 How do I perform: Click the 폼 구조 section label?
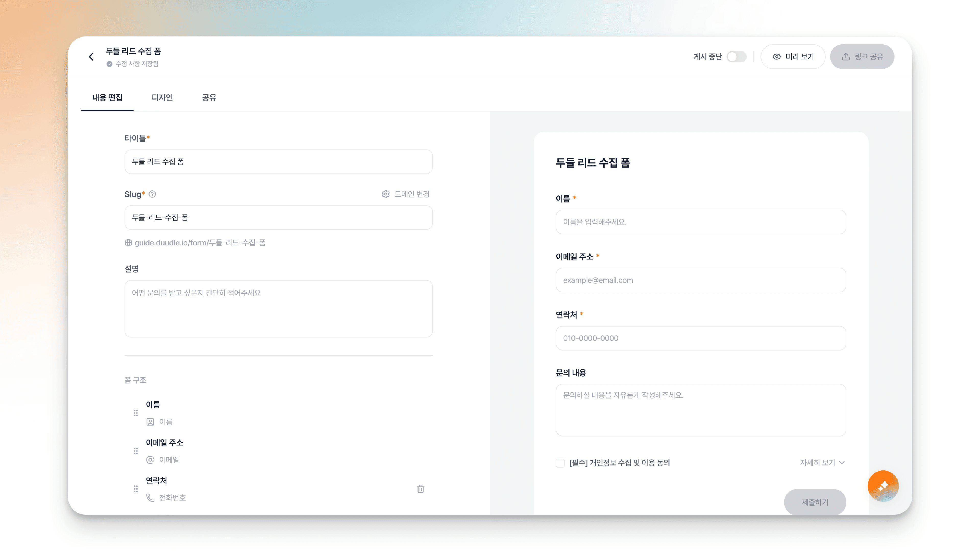(x=136, y=380)
